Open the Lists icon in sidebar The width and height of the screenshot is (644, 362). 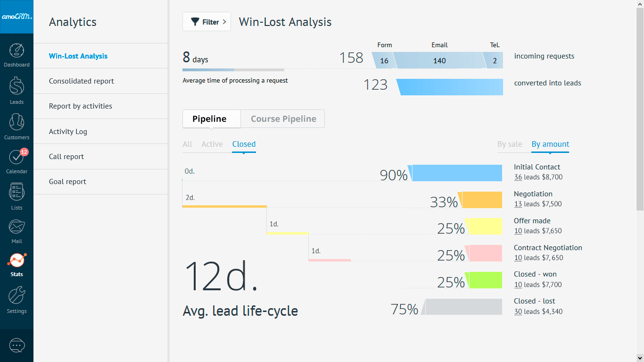(x=17, y=193)
